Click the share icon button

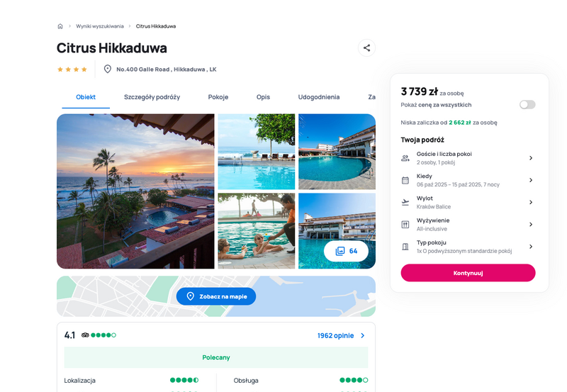[366, 47]
